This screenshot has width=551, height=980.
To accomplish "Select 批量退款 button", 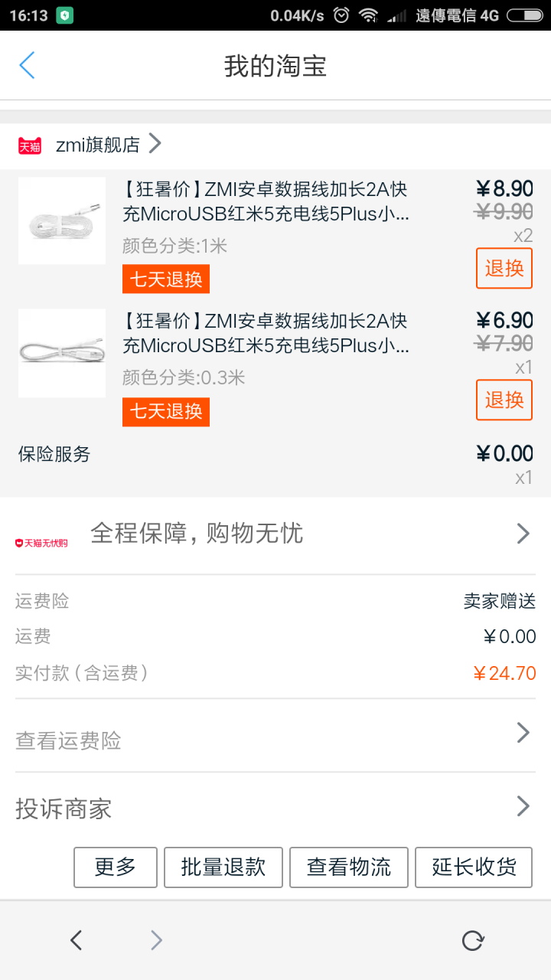I will [x=223, y=867].
